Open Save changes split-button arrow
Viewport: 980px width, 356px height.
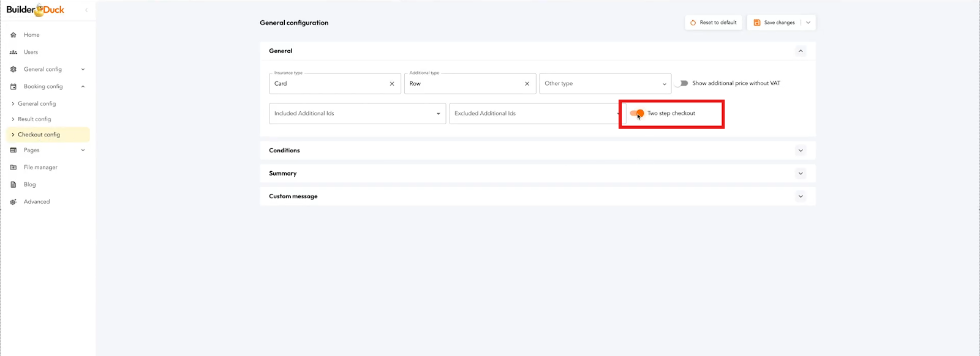pos(808,23)
